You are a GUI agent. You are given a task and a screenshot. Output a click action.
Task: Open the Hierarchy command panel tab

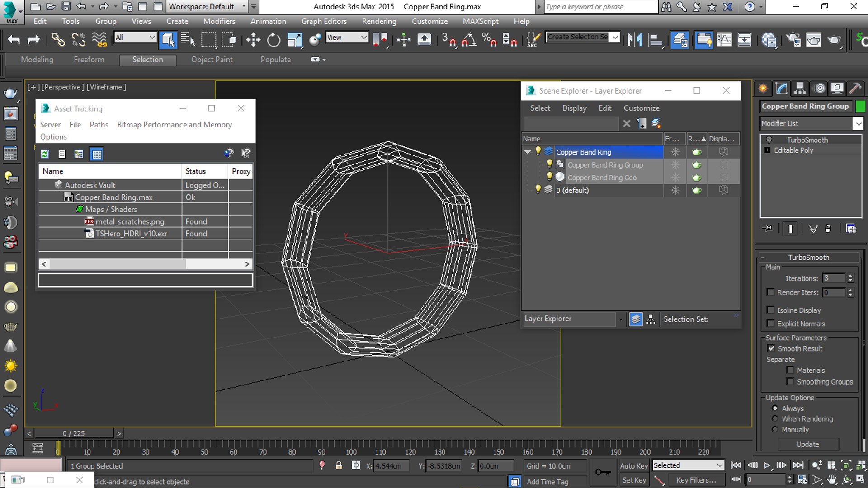click(x=800, y=88)
